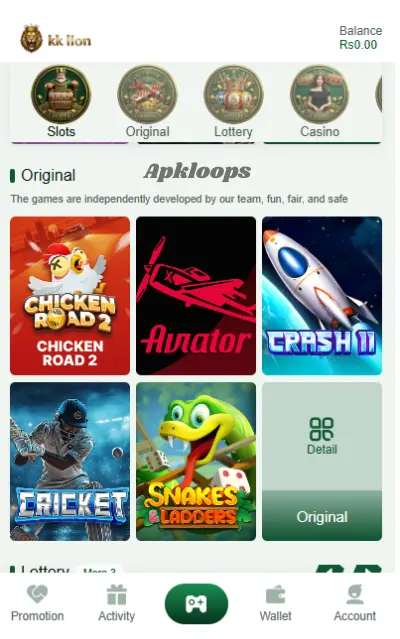Tap the center game controller button
Image resolution: width=400 pixels, height=639 pixels.
click(x=196, y=604)
